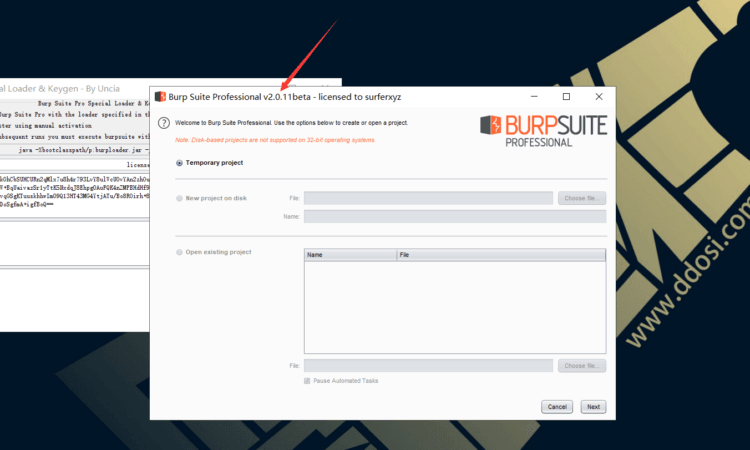Click the Cancel button
The image size is (750, 450).
[x=557, y=406]
